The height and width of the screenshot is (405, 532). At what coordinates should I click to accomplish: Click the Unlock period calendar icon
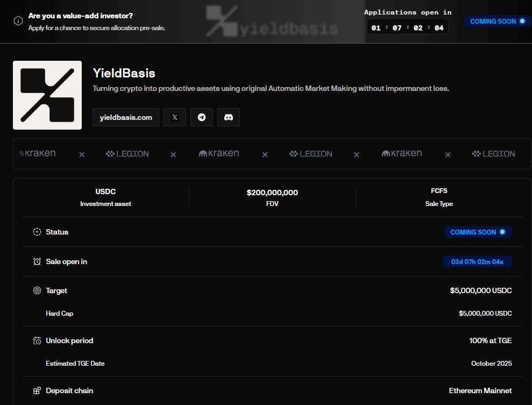coord(37,340)
